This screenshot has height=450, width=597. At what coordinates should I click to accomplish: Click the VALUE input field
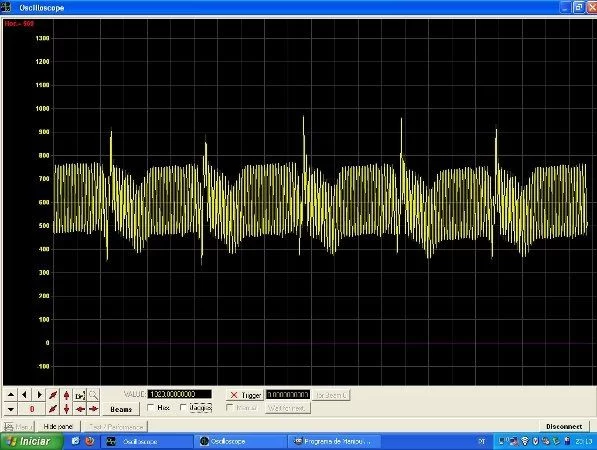tap(179, 394)
